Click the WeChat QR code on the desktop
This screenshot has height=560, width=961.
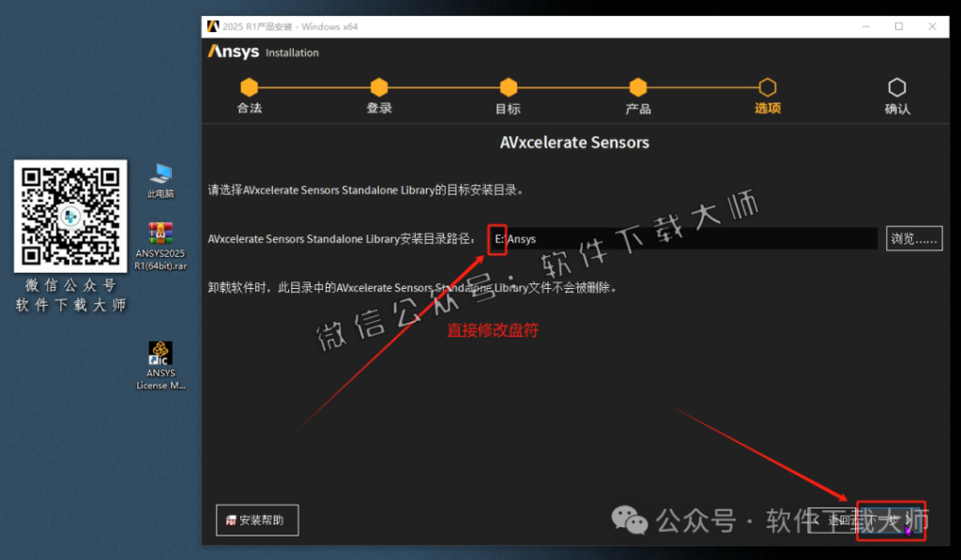69,216
